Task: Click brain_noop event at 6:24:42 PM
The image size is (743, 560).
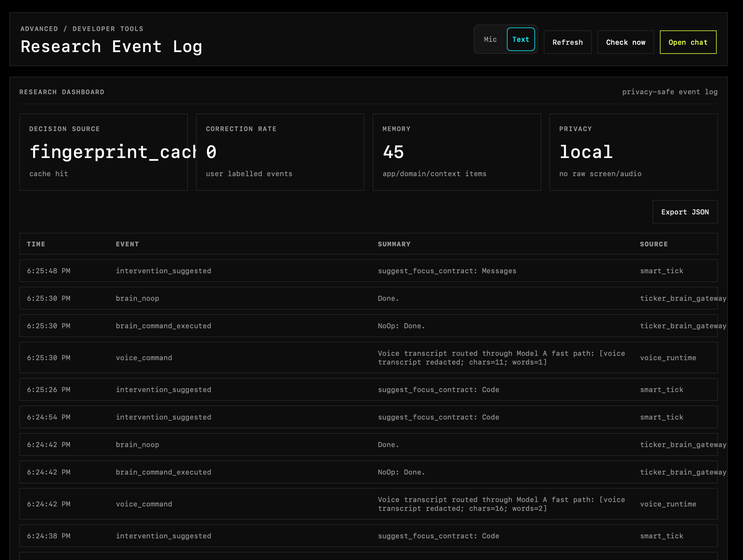Action: click(137, 445)
